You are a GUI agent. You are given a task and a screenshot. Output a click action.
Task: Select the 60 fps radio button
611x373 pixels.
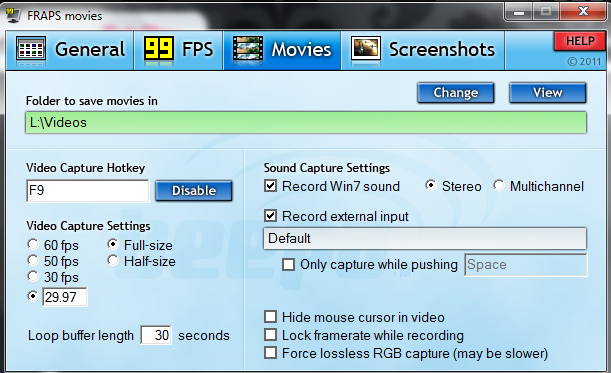[33, 244]
